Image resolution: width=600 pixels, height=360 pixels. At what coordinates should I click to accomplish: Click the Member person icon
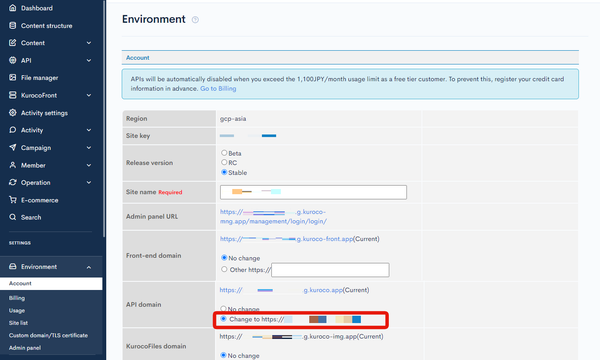click(x=13, y=165)
